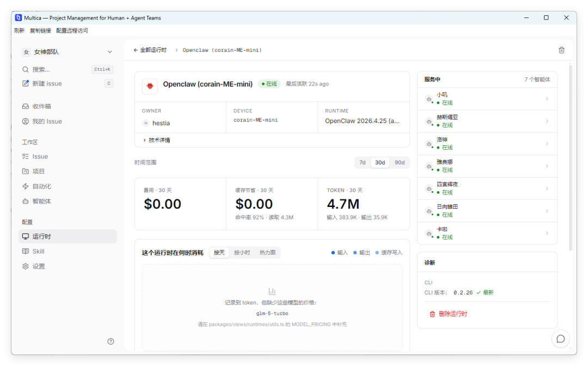This screenshot has width=588, height=366.
Task: Click the 删除运行时 button
Action: (448, 314)
